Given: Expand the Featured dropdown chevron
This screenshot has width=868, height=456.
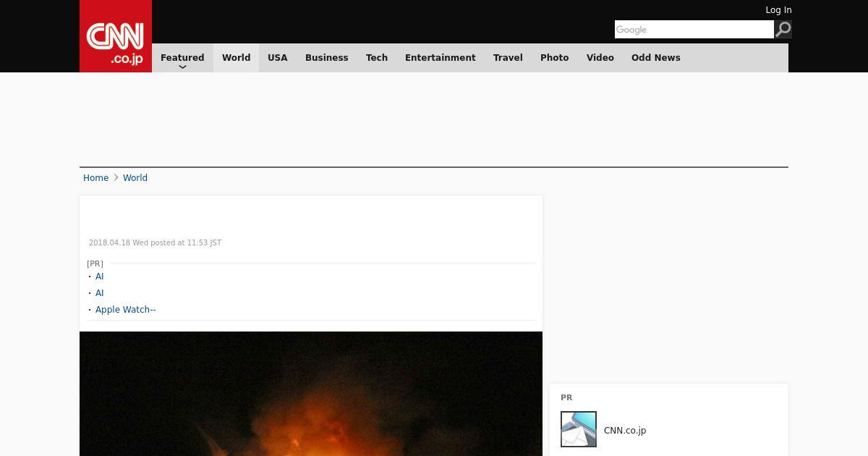Looking at the screenshot, I should pyautogui.click(x=182, y=67).
